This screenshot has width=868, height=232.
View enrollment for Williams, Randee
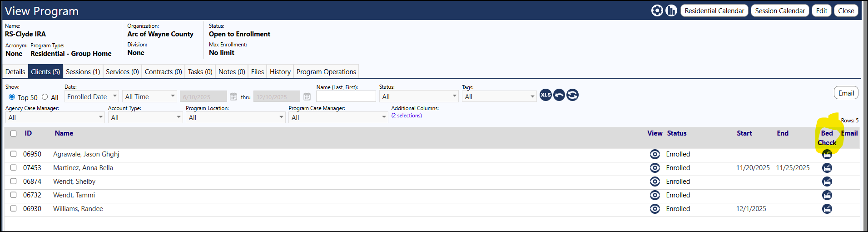point(655,209)
